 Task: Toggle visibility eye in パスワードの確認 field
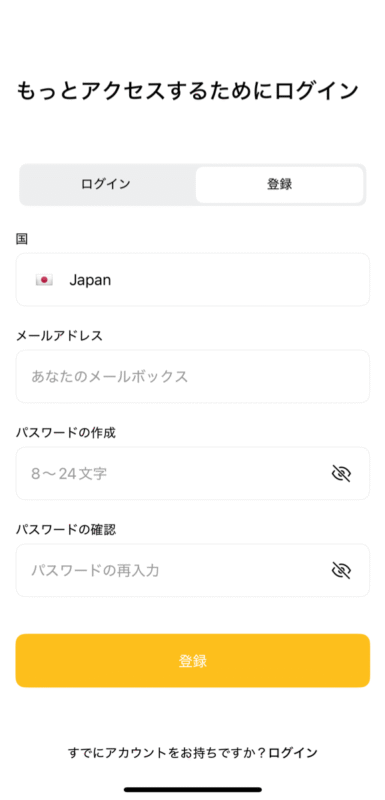click(x=341, y=570)
